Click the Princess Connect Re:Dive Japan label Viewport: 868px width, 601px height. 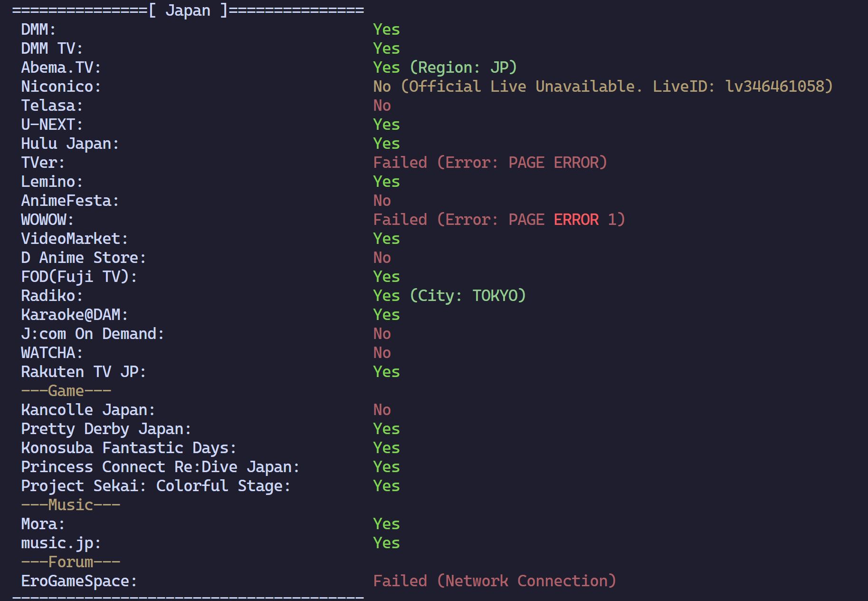[161, 467]
